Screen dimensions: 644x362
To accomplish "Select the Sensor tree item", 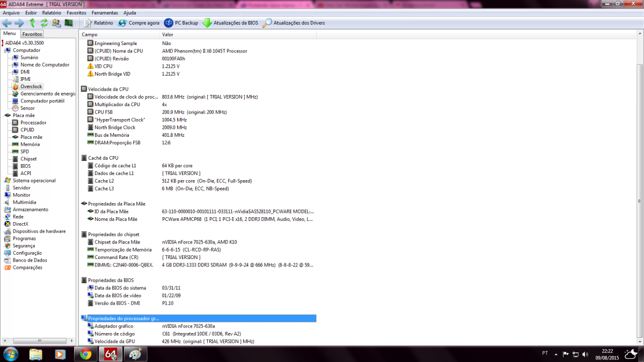I will [27, 108].
